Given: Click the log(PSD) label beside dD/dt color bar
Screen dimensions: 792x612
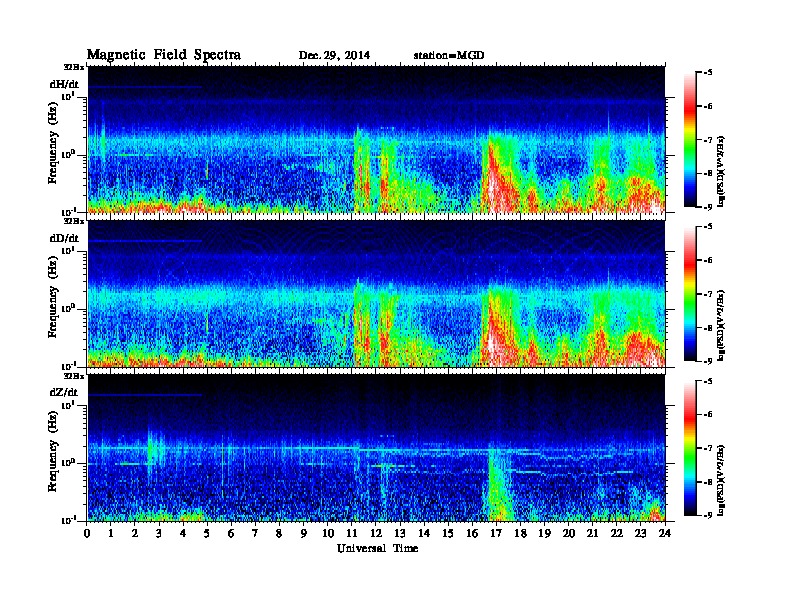Looking at the screenshot, I should click(721, 325).
